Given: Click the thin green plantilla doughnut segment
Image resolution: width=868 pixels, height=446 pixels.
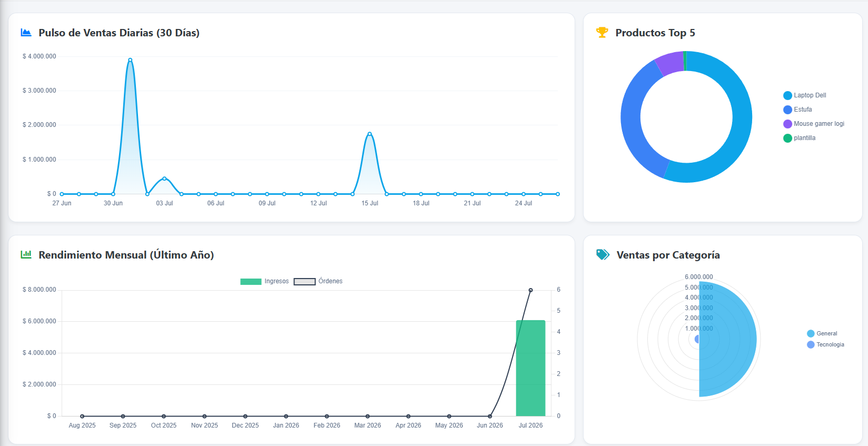Looking at the screenshot, I should 685,61.
